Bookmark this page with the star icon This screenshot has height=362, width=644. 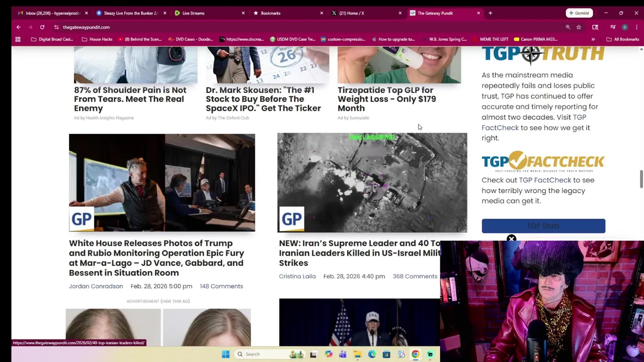(579, 27)
